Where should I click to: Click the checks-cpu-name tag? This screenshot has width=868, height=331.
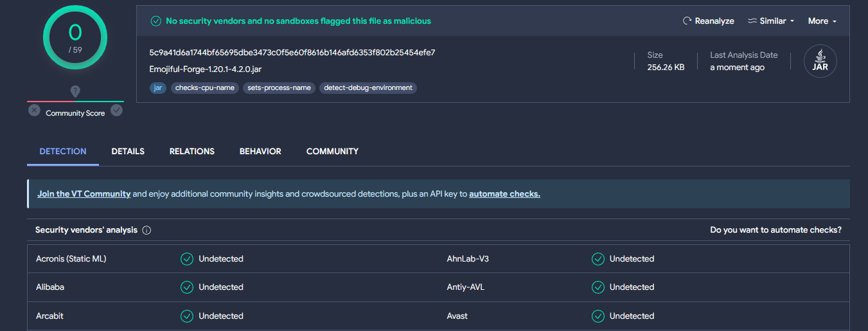coord(204,88)
